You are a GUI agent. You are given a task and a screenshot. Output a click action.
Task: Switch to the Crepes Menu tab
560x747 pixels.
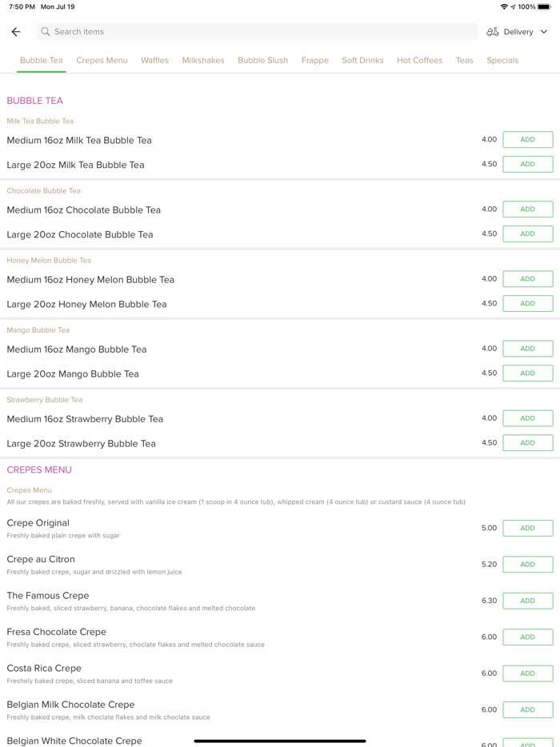(102, 61)
